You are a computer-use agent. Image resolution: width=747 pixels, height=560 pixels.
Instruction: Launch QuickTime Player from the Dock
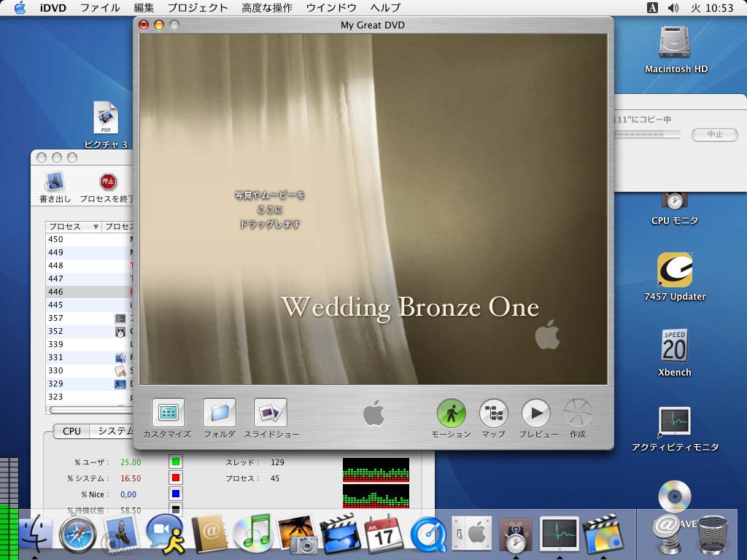(429, 535)
